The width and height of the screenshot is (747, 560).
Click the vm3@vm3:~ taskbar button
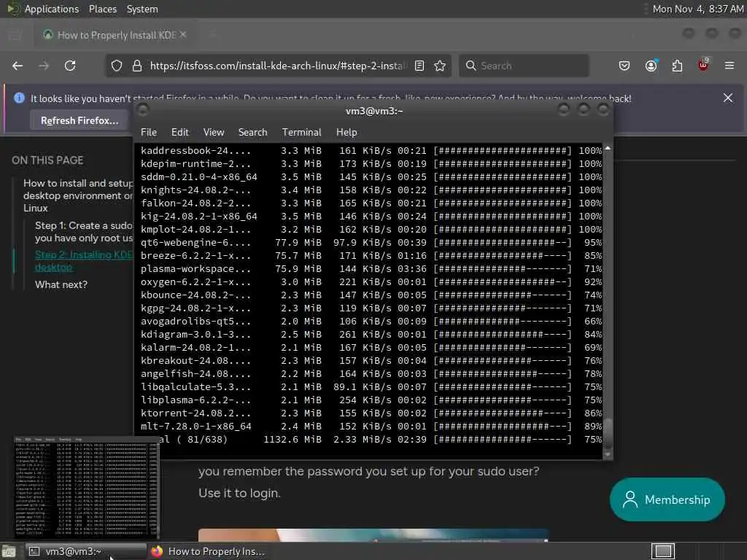click(x=86, y=551)
